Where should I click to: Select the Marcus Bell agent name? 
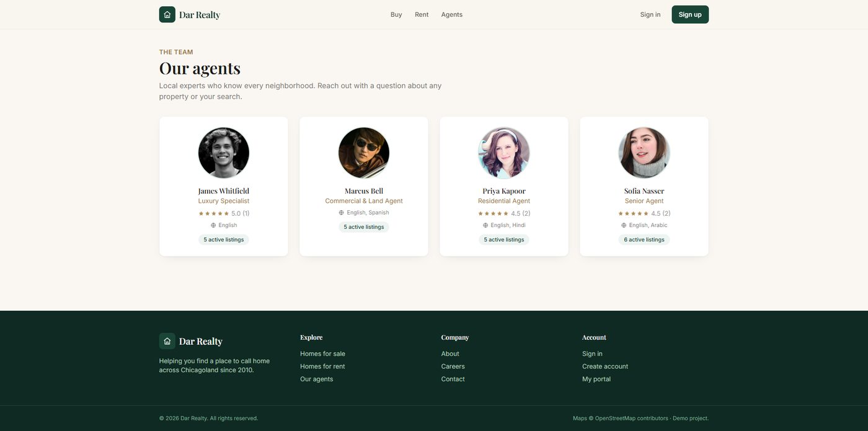pos(364,190)
